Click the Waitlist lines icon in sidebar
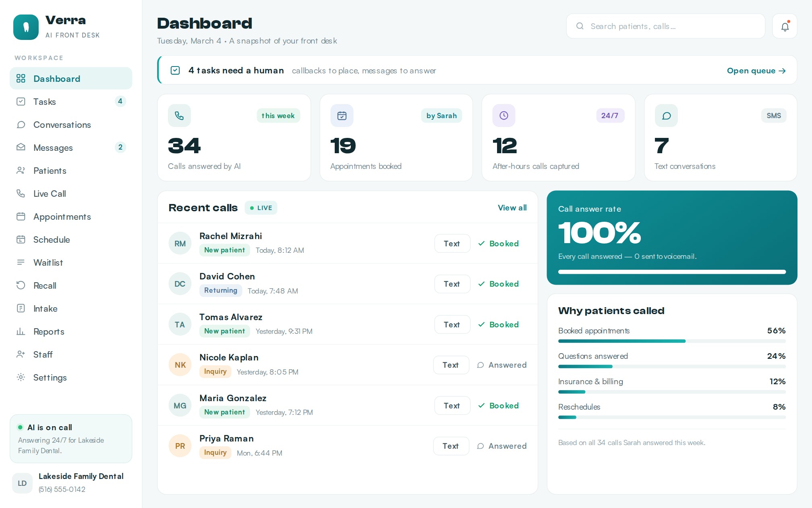This screenshot has height=508, width=812. (x=21, y=262)
